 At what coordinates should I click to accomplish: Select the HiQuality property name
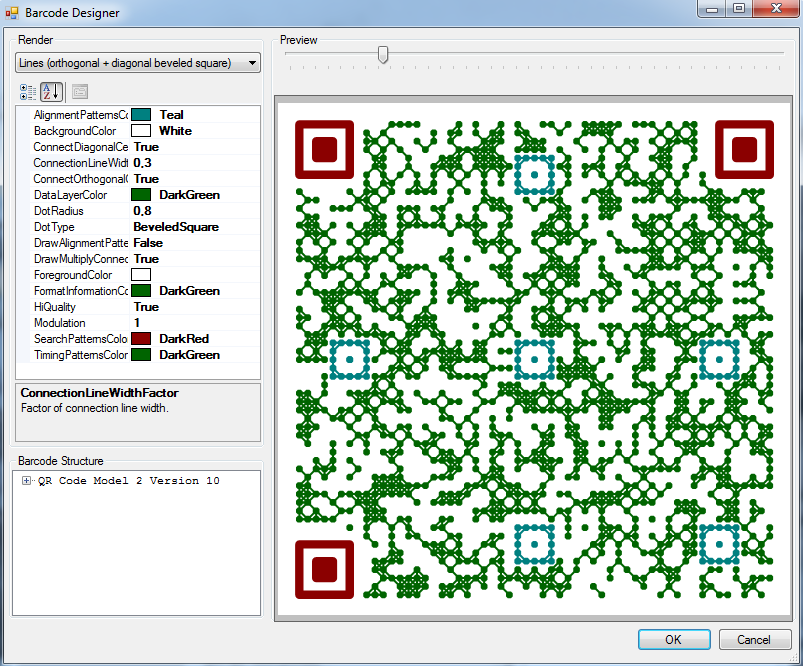point(55,307)
